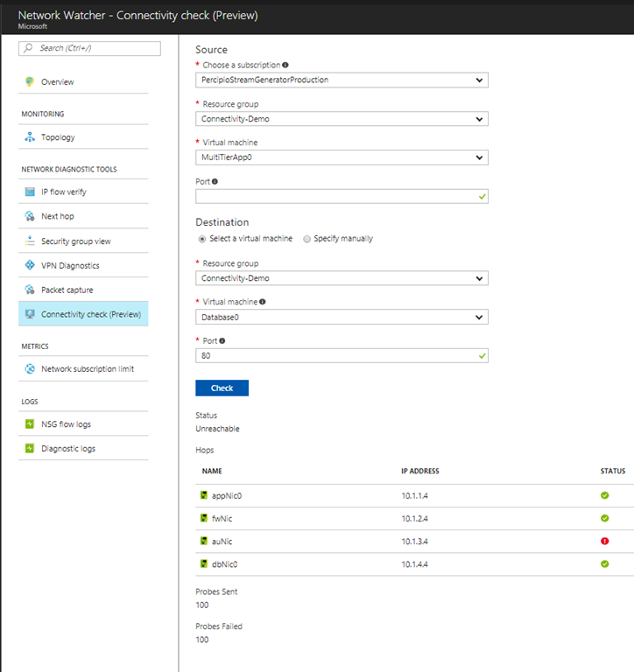Open the Database0 virtual machine dropdown
The image size is (634, 672).
point(342,317)
